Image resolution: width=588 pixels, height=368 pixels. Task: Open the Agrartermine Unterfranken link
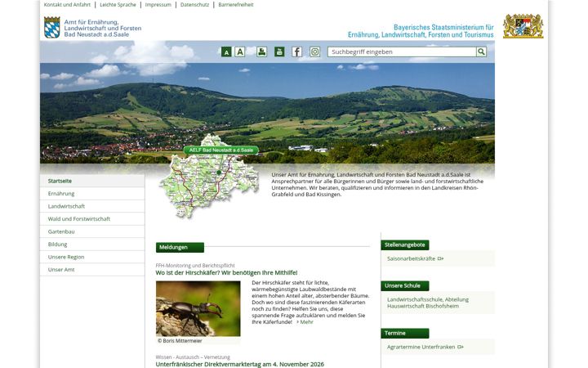(x=421, y=347)
